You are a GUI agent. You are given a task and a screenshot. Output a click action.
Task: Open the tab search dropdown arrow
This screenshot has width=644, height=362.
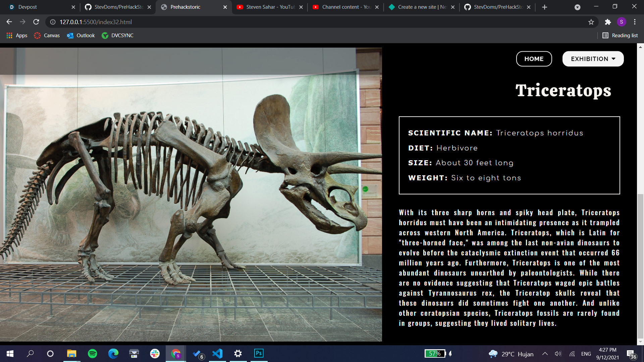[x=577, y=7]
